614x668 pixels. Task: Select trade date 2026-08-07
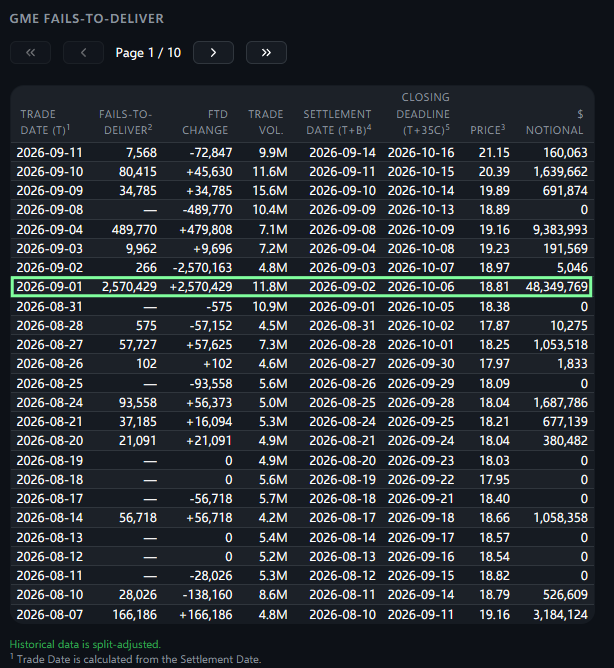pyautogui.click(x=49, y=614)
